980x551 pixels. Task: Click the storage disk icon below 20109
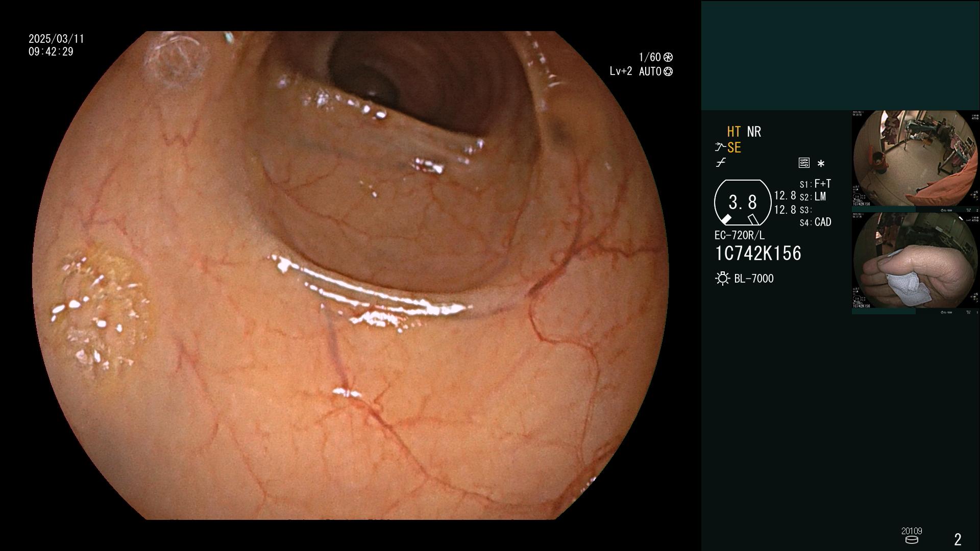912,540
